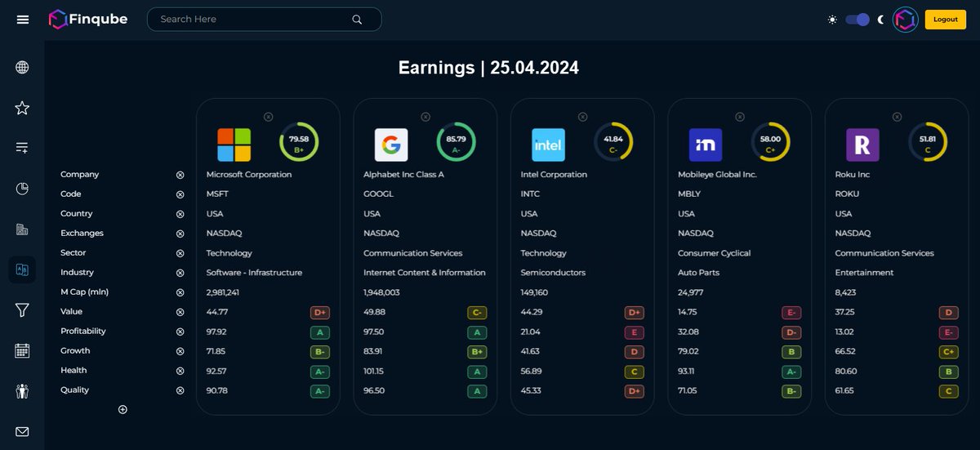Viewport: 980px width, 450px height.
Task: Remove the Microsoft Corporation card
Action: pyautogui.click(x=269, y=117)
